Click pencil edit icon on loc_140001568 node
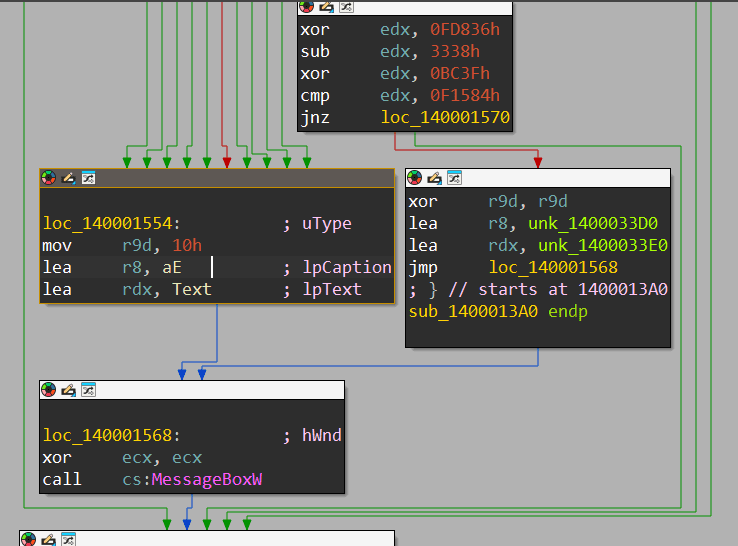The height and width of the screenshot is (546, 738). pos(68,390)
